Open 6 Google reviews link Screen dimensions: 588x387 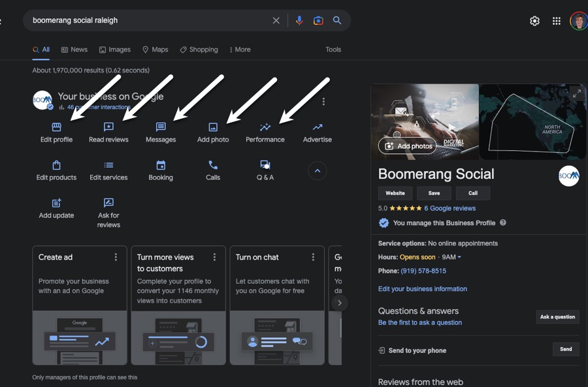[x=450, y=208]
